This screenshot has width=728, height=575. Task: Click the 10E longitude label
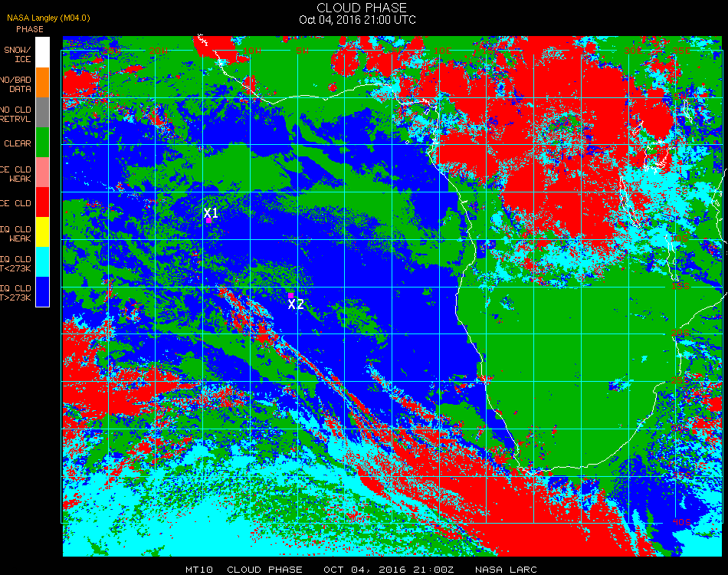pos(442,51)
